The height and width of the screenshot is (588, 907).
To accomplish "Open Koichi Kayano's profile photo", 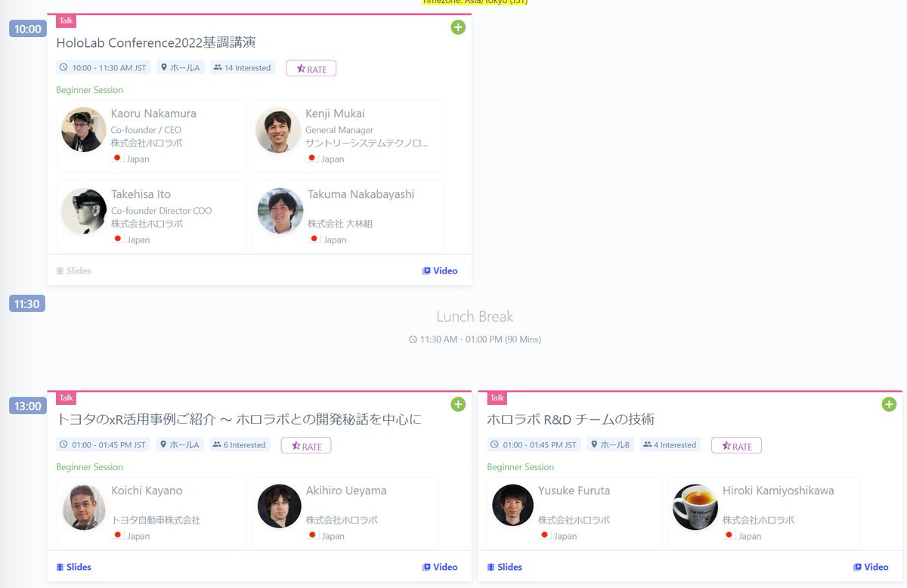I will [84, 507].
